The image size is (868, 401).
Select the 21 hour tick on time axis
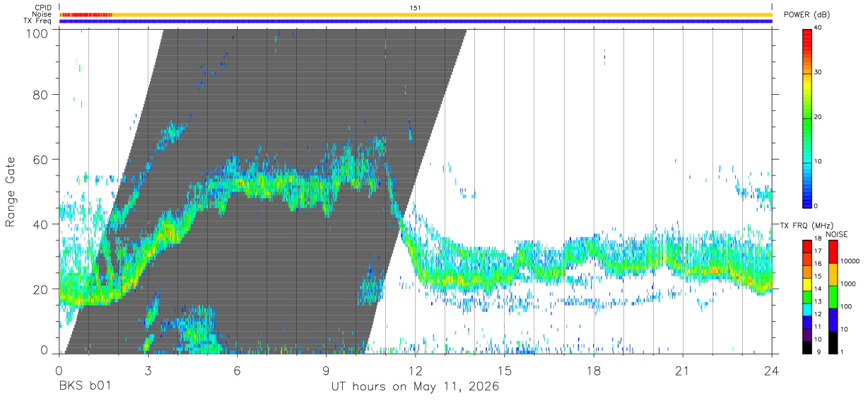(x=683, y=371)
